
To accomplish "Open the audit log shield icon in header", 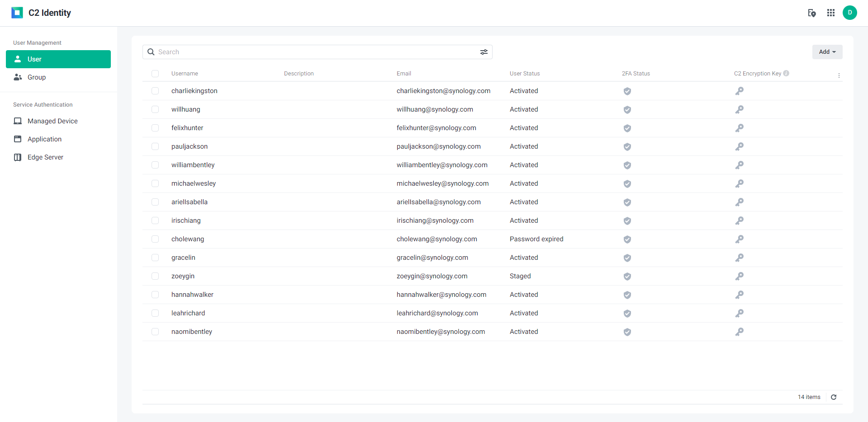I will point(812,13).
